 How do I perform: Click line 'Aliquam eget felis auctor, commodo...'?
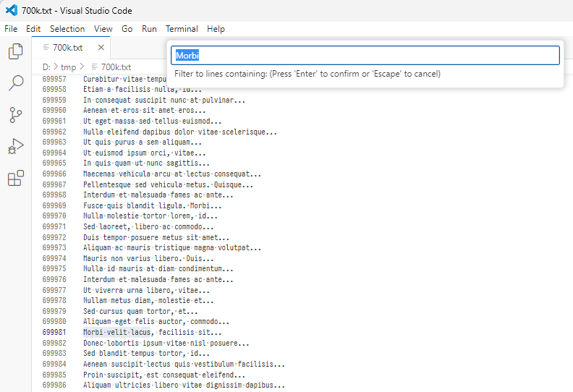click(156, 322)
